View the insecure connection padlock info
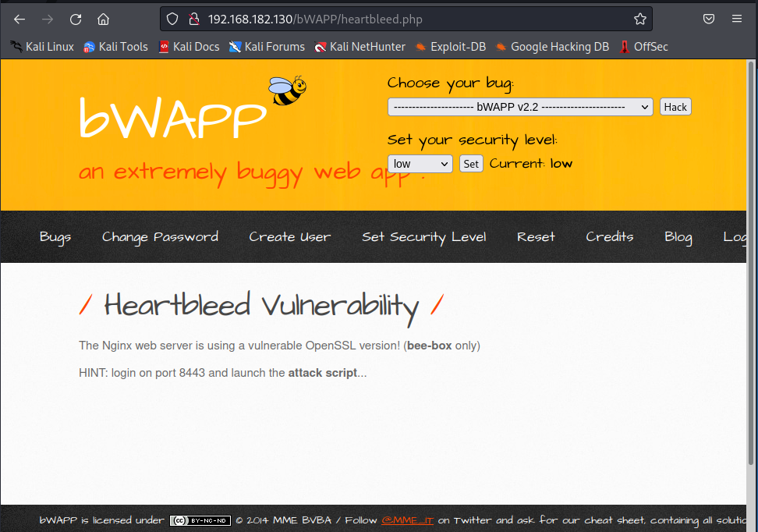This screenshot has height=532, width=758. point(194,20)
